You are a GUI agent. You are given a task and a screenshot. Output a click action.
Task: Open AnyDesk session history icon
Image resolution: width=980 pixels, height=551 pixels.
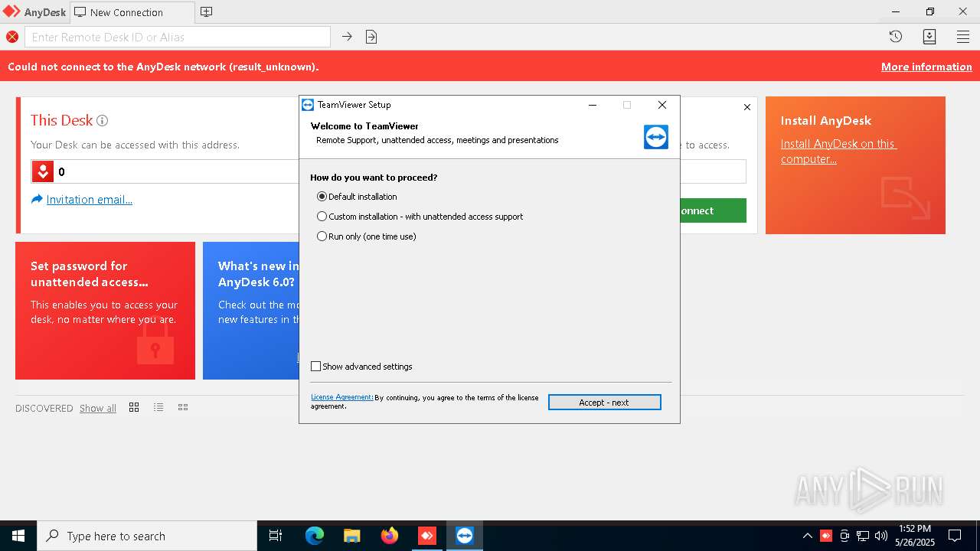895,37
